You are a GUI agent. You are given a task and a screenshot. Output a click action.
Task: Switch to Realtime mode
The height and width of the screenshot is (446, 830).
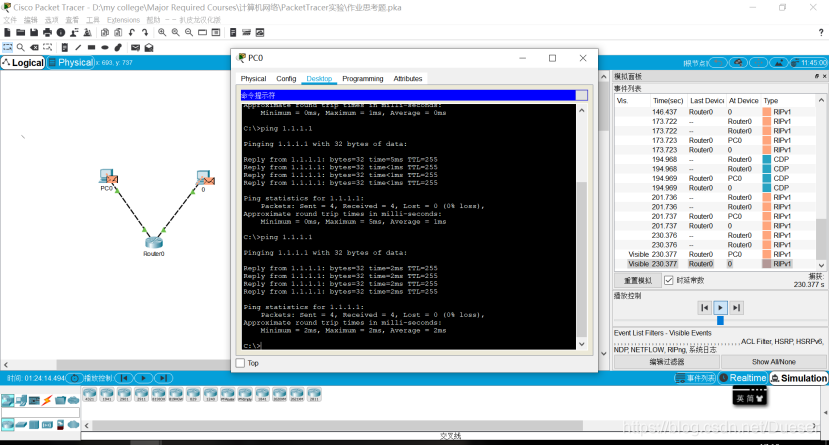[742, 378]
